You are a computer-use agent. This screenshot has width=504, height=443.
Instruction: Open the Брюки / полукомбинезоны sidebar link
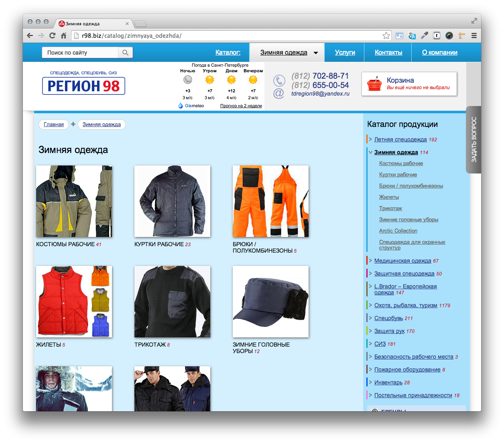pos(411,186)
